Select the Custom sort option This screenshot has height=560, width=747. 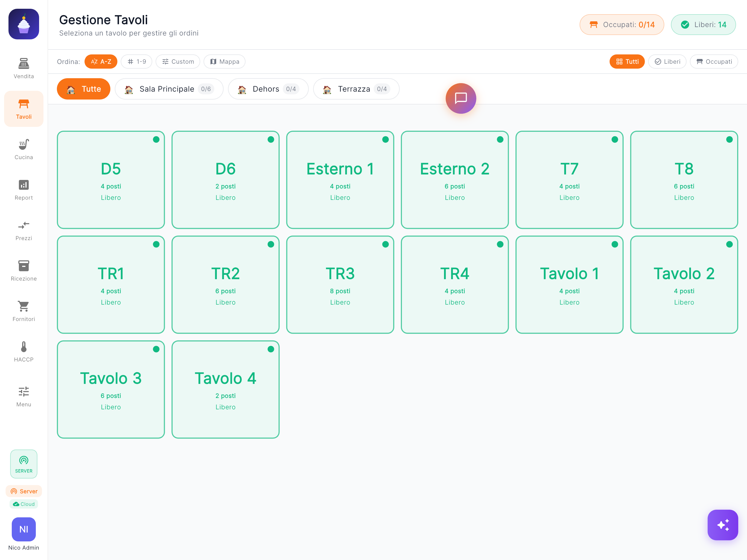178,62
